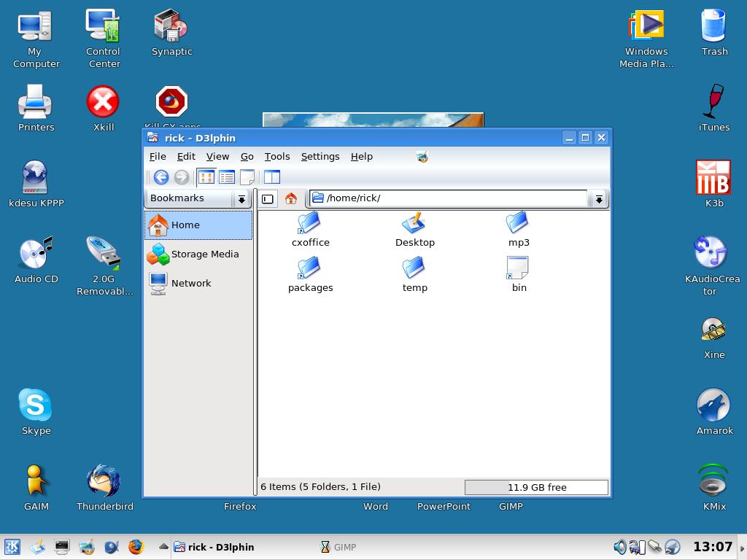Click the Forward arrow in D3lphin toolbar
The width and height of the screenshot is (747, 560).
(182, 177)
